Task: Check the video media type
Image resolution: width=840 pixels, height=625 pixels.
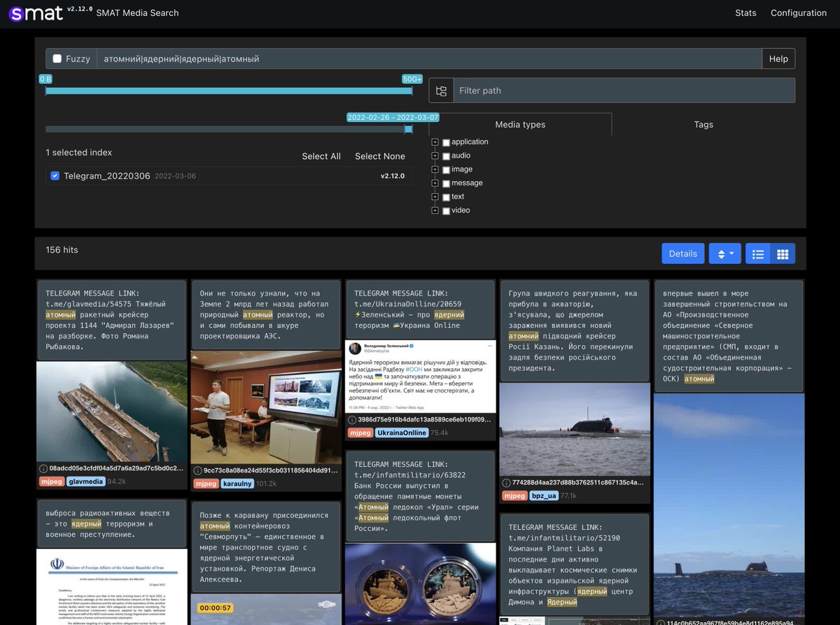Action: pos(446,210)
